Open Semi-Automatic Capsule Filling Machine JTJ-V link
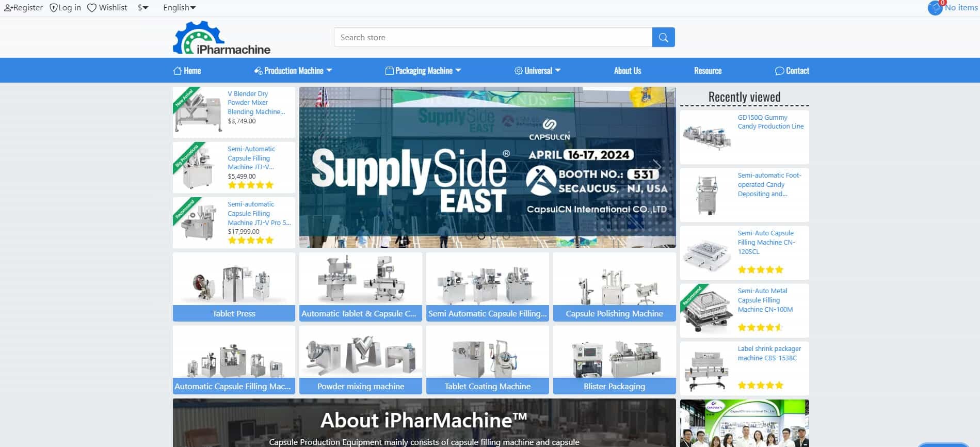The width and height of the screenshot is (980, 447). (251, 158)
